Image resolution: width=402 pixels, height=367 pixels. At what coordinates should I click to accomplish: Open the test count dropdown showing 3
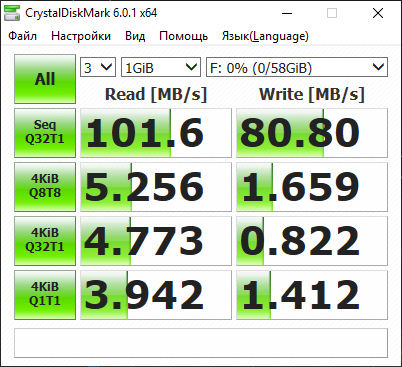[x=98, y=67]
